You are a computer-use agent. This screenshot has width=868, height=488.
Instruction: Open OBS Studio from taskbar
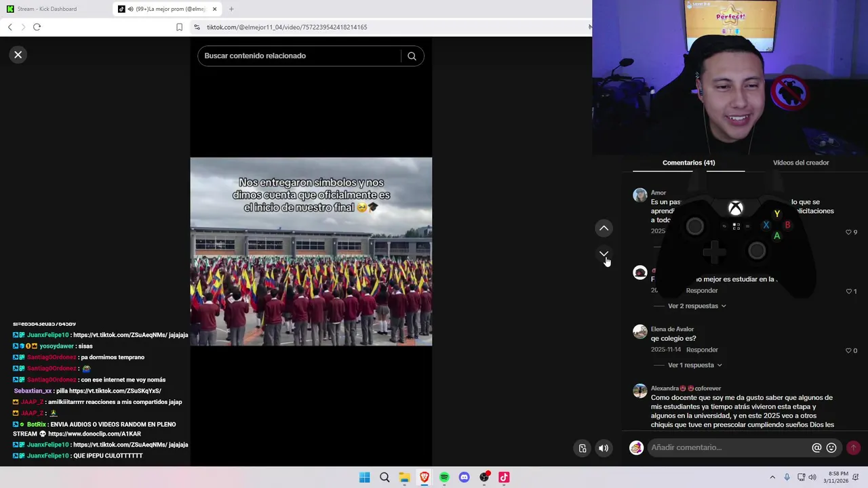pyautogui.click(x=484, y=477)
